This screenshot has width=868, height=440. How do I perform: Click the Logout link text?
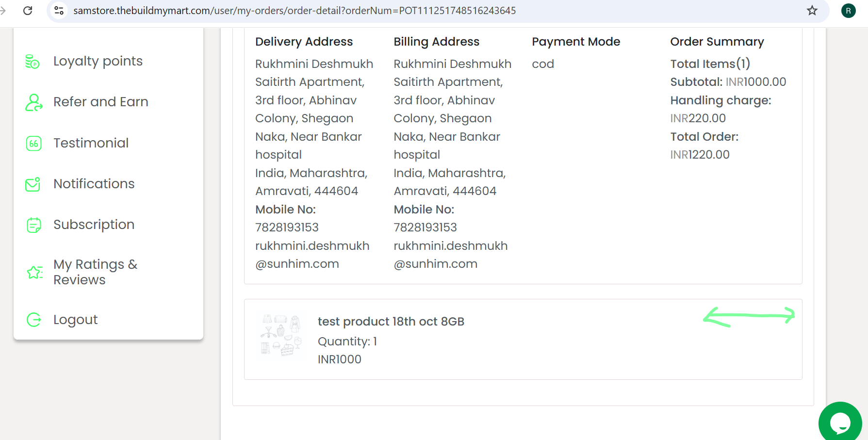tap(76, 320)
